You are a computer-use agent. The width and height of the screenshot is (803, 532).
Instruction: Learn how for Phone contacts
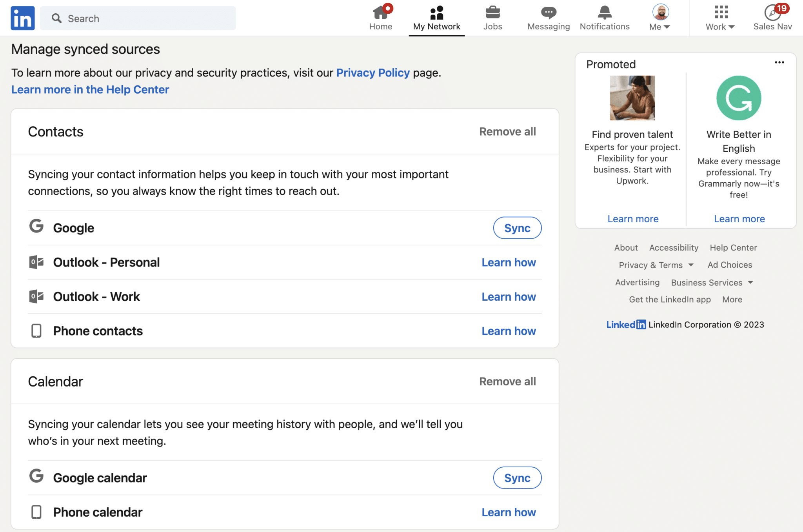coord(509,331)
